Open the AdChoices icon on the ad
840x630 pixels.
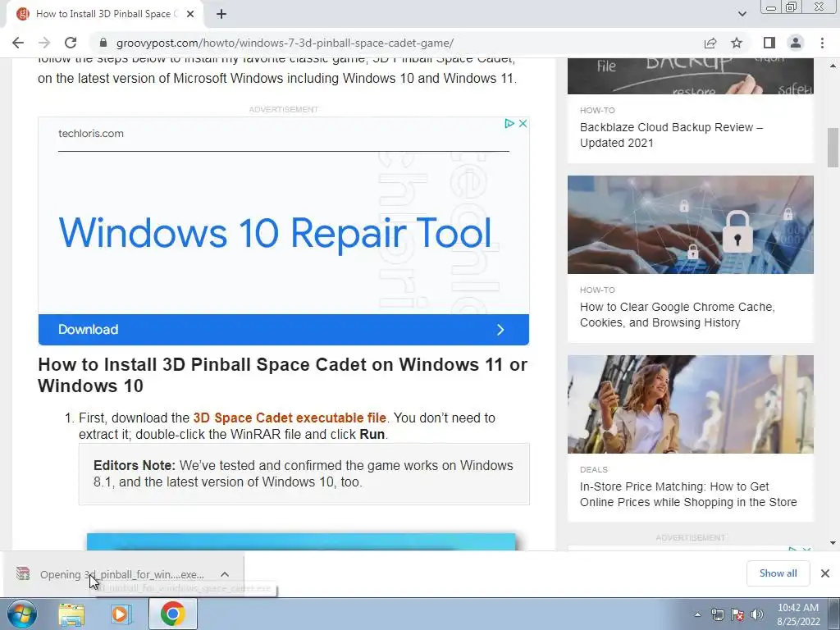click(509, 124)
